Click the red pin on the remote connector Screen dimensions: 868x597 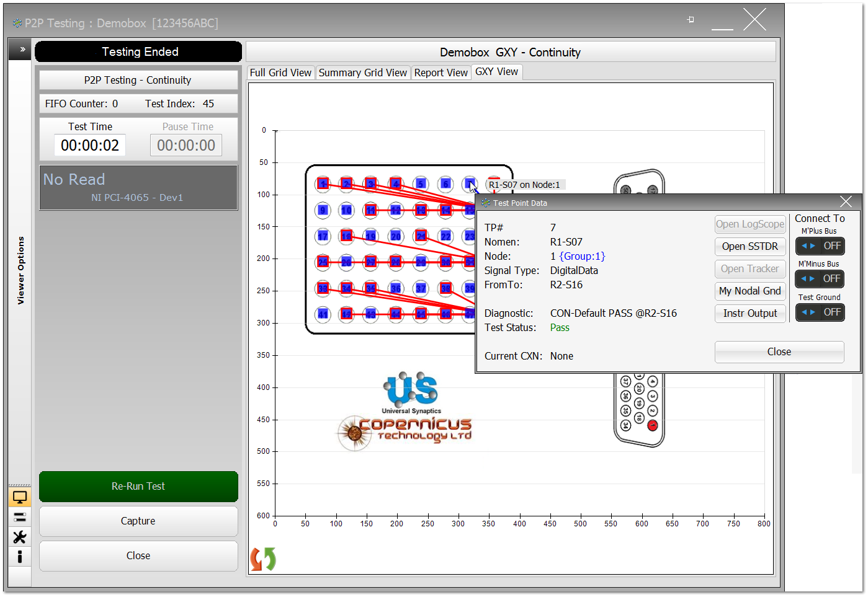pos(652,425)
